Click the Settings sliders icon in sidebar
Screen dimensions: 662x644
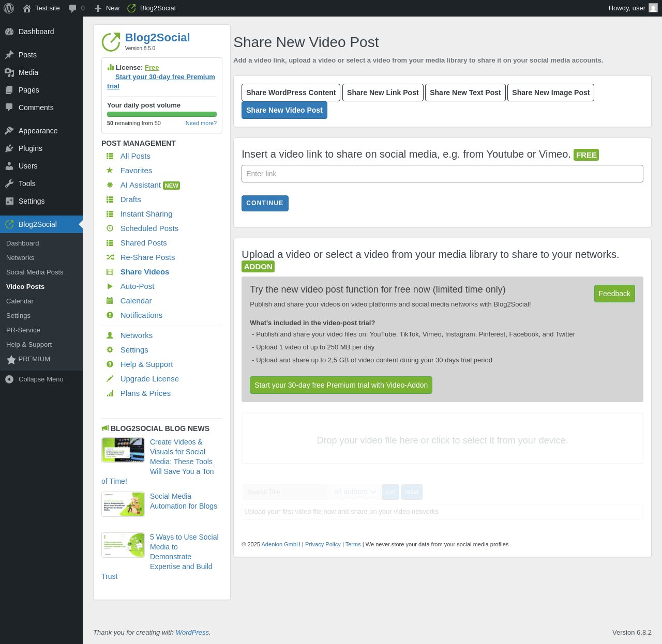click(x=9, y=201)
